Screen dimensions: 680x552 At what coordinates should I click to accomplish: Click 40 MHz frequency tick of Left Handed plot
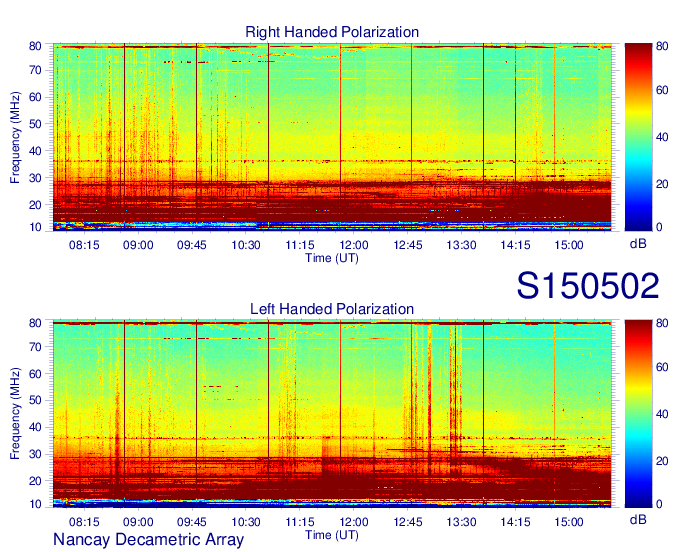point(35,427)
